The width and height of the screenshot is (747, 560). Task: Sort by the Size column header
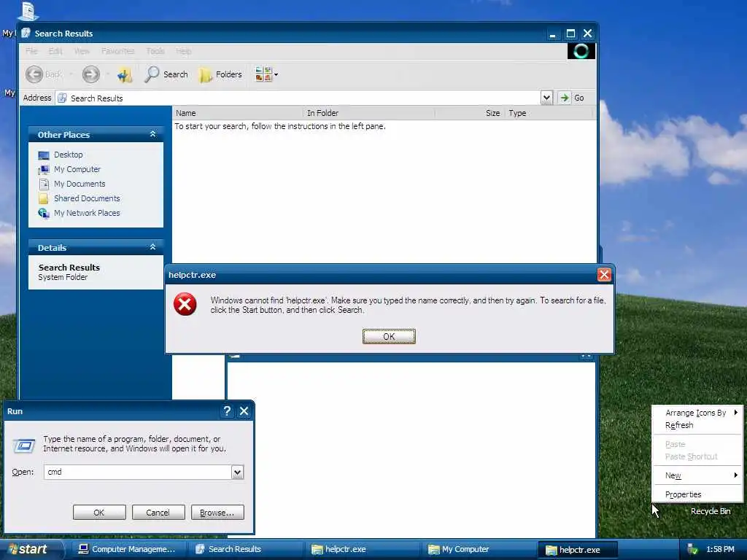click(469, 113)
